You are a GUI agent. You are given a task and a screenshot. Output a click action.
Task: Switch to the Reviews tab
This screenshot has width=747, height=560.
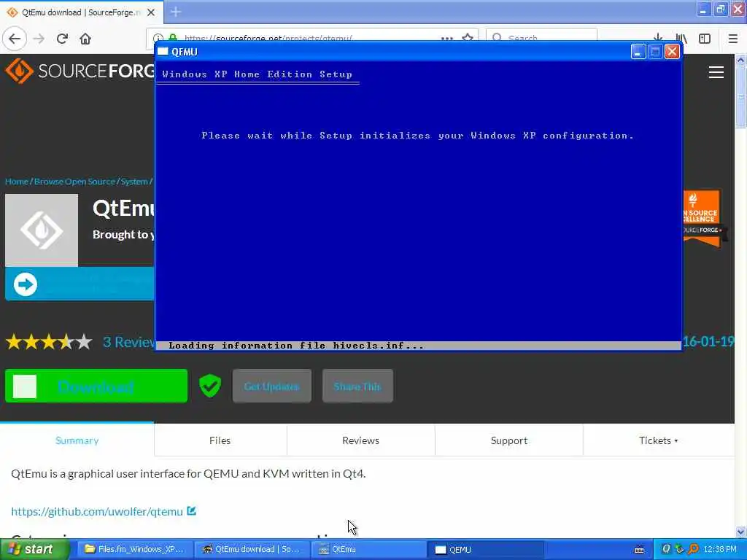[x=360, y=440]
